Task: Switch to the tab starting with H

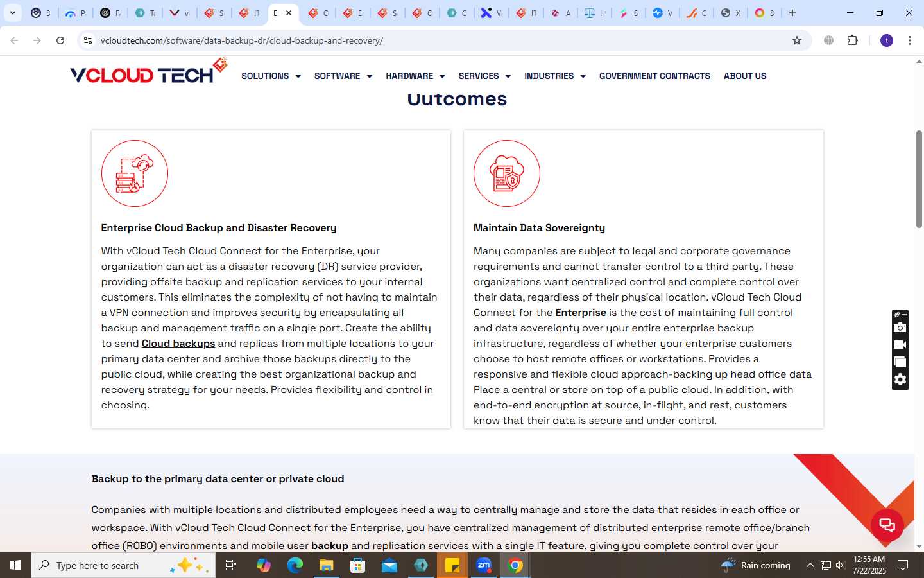Action: click(594, 13)
